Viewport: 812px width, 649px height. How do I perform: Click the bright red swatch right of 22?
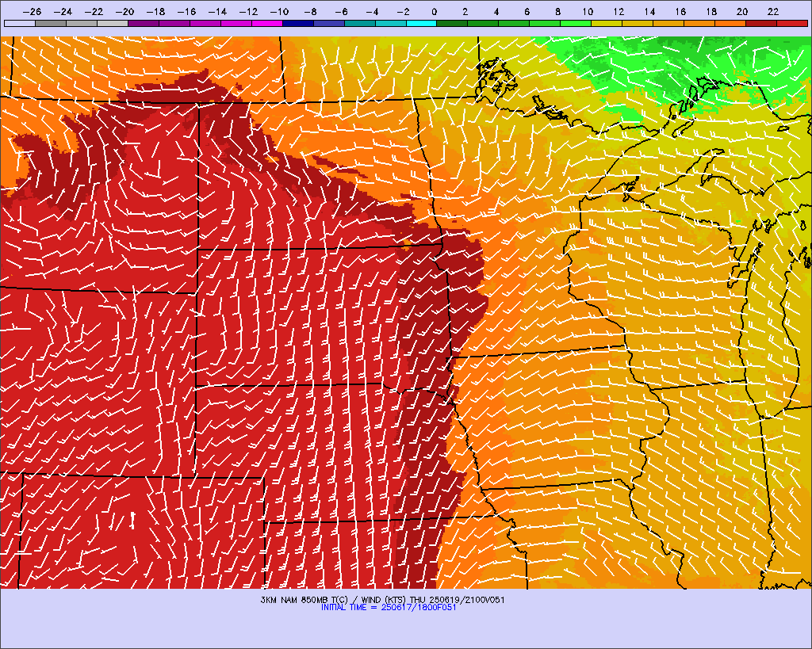(792, 23)
